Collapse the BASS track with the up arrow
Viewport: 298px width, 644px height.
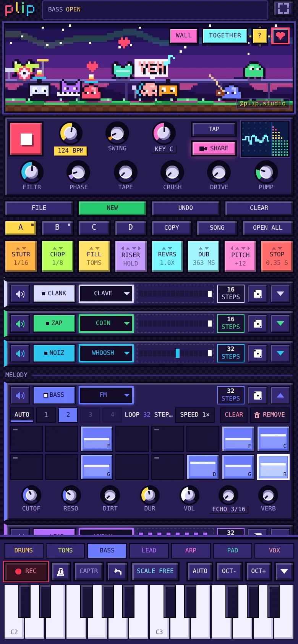click(280, 395)
